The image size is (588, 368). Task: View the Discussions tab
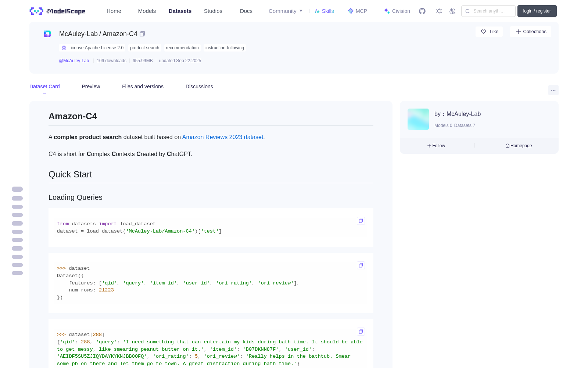tap(199, 86)
